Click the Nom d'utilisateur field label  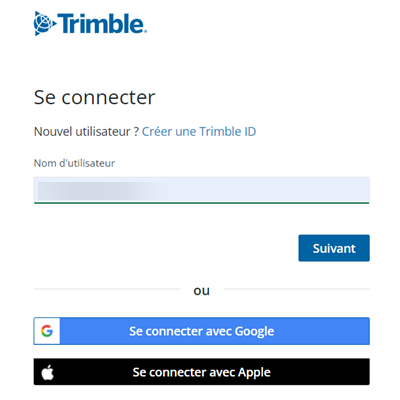(74, 163)
